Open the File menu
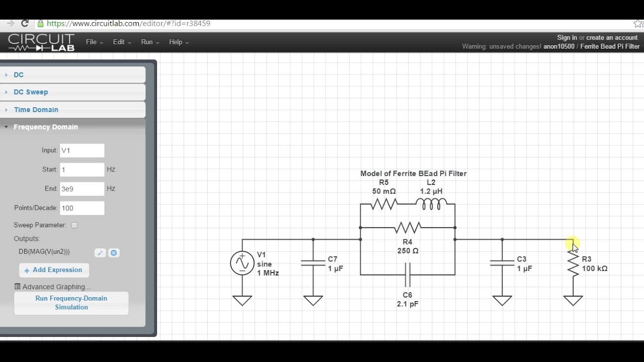644x362 pixels. click(x=94, y=42)
